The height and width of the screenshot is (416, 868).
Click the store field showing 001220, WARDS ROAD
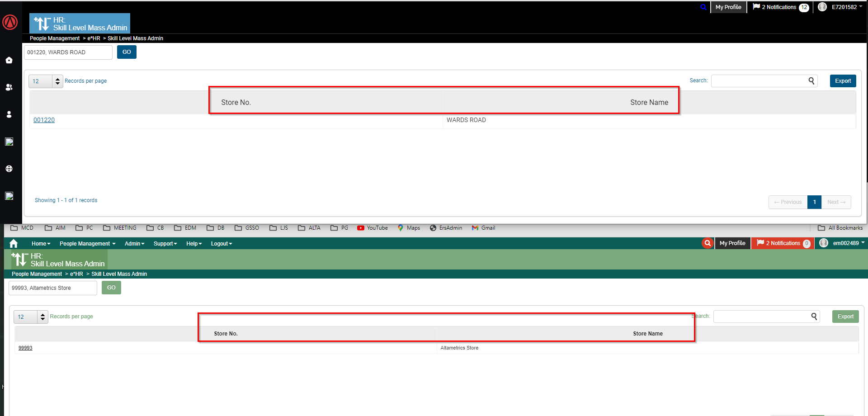(x=68, y=52)
